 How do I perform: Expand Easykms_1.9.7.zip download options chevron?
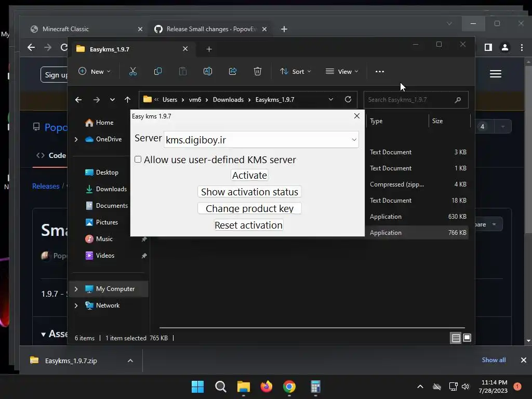click(130, 361)
